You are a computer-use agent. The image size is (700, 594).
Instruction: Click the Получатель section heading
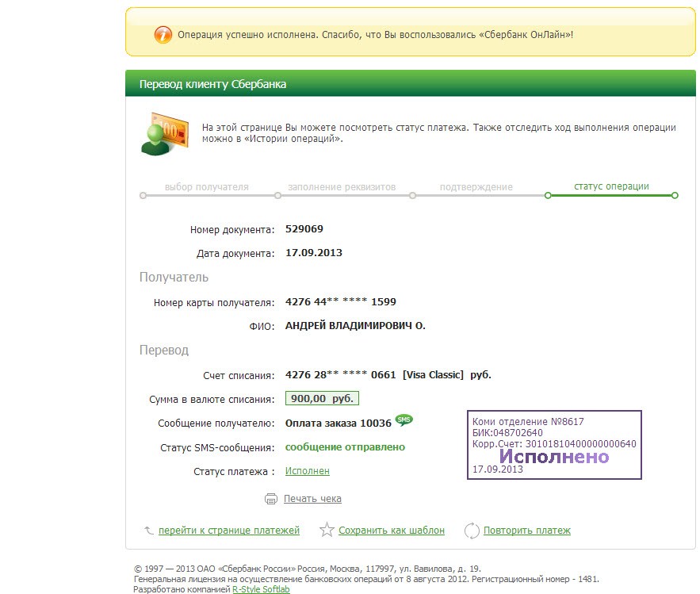point(174,278)
